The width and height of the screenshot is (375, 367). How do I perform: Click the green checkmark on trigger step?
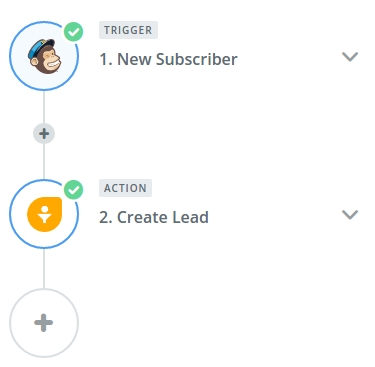click(73, 32)
